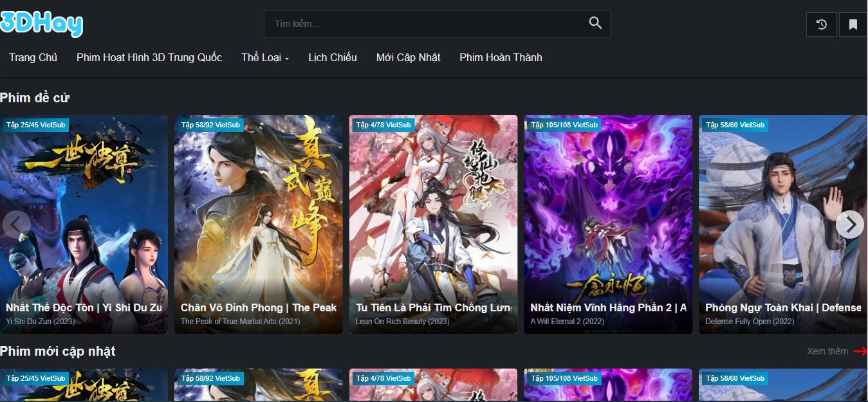Open the saved bookmarks icon
The image size is (868, 402).
point(853,24)
